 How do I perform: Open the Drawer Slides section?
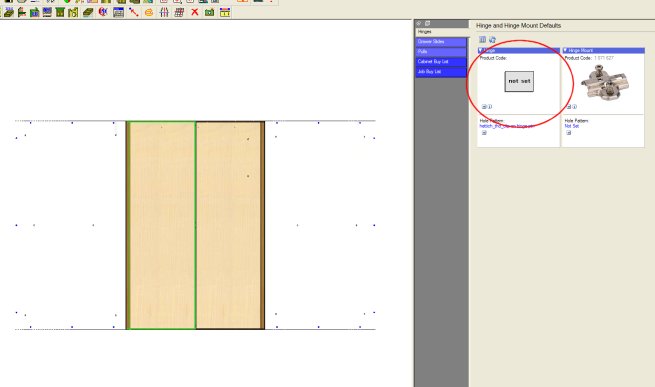441,42
